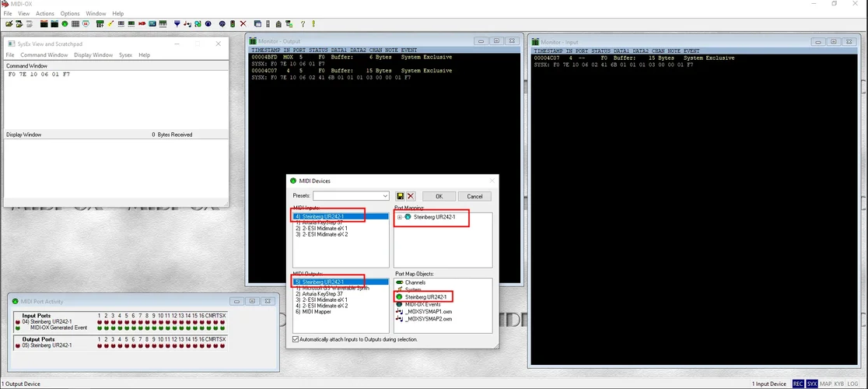Toggle the SYX indicator in status bar
This screenshot has width=868, height=389.
[811, 384]
